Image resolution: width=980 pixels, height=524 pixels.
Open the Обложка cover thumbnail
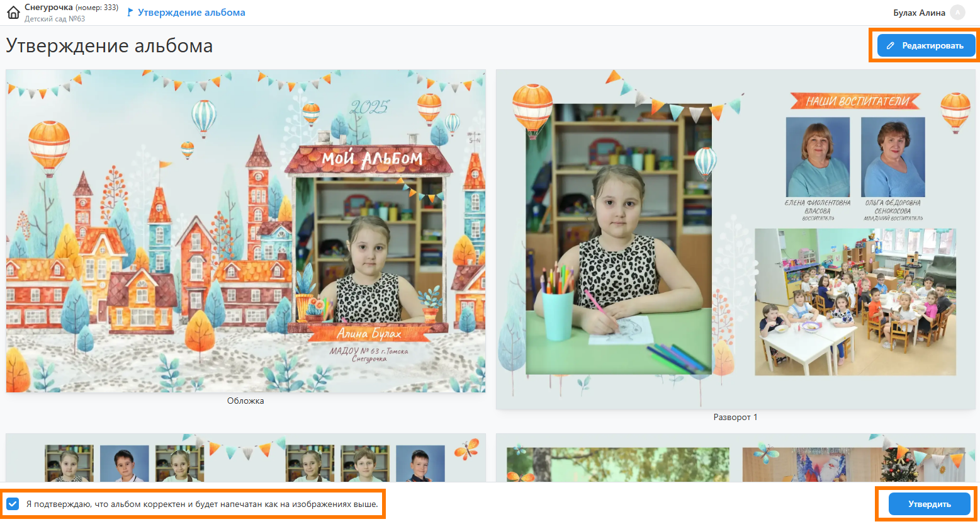pyautogui.click(x=245, y=231)
